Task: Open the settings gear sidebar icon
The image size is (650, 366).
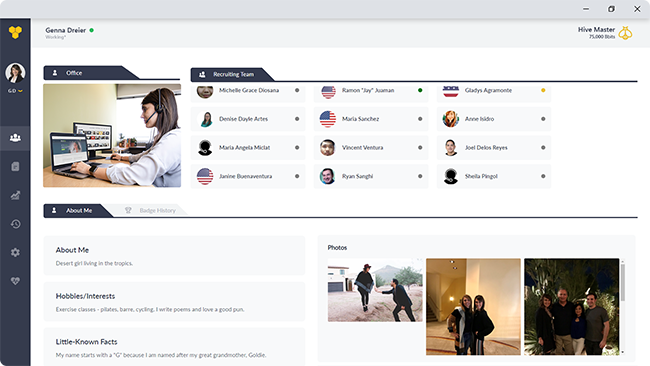Action: [x=15, y=252]
